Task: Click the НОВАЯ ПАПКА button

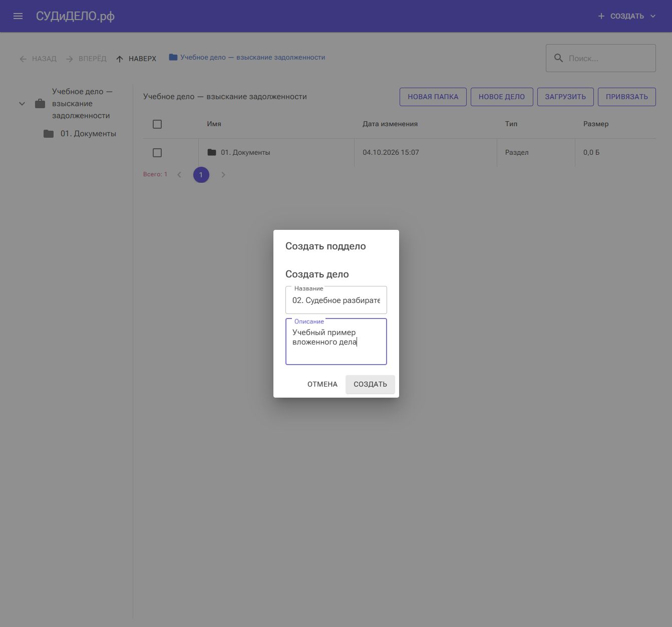Action: click(x=433, y=97)
